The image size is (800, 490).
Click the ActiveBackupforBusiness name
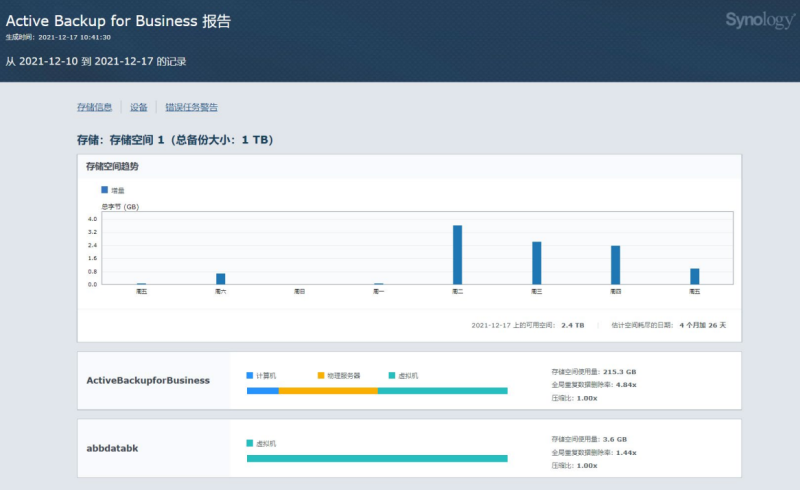point(148,380)
